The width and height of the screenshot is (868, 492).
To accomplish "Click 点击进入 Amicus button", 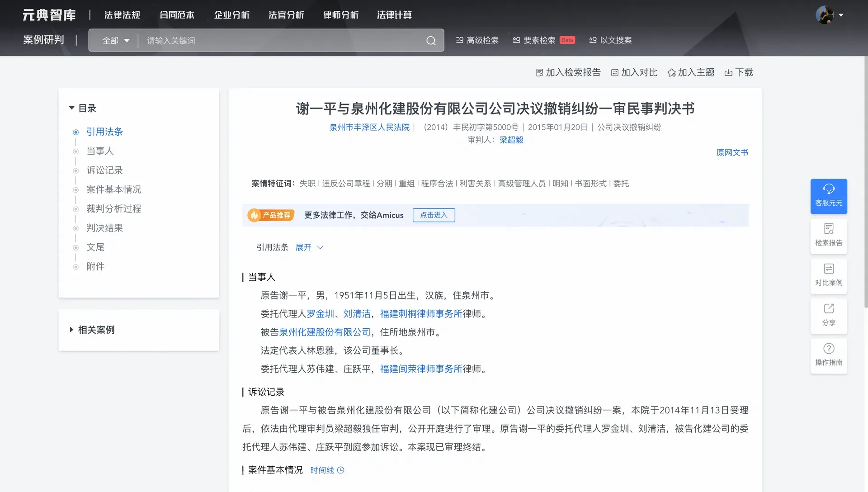I will coord(434,215).
